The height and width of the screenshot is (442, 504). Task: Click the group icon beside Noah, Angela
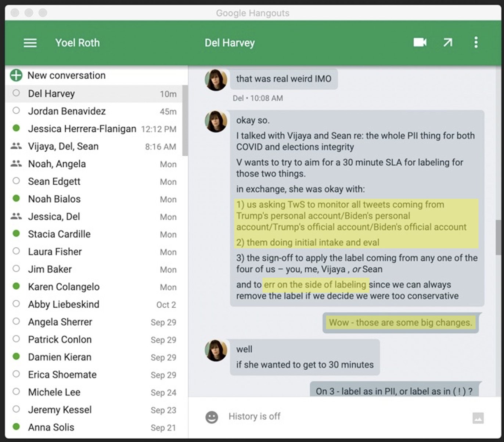coord(16,164)
